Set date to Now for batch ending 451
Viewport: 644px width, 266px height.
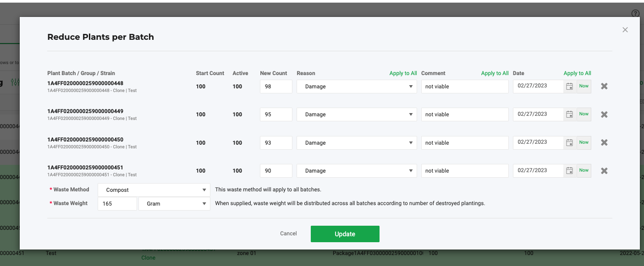point(583,170)
